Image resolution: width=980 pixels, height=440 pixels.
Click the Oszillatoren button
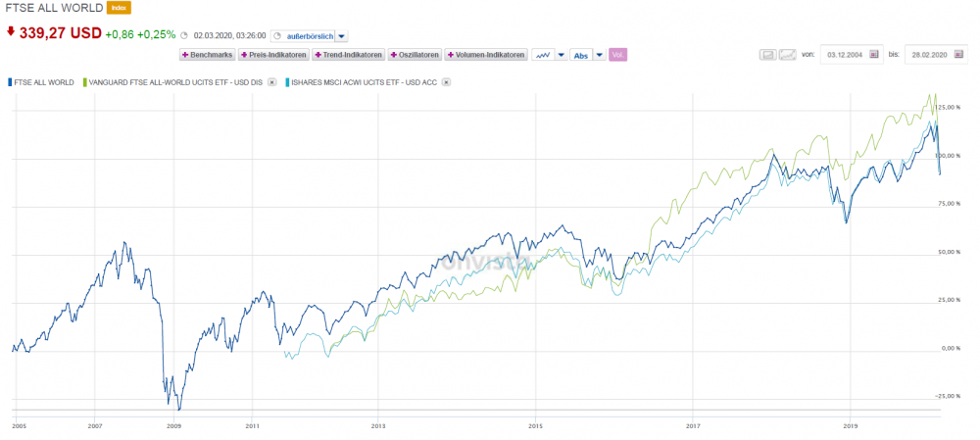415,55
